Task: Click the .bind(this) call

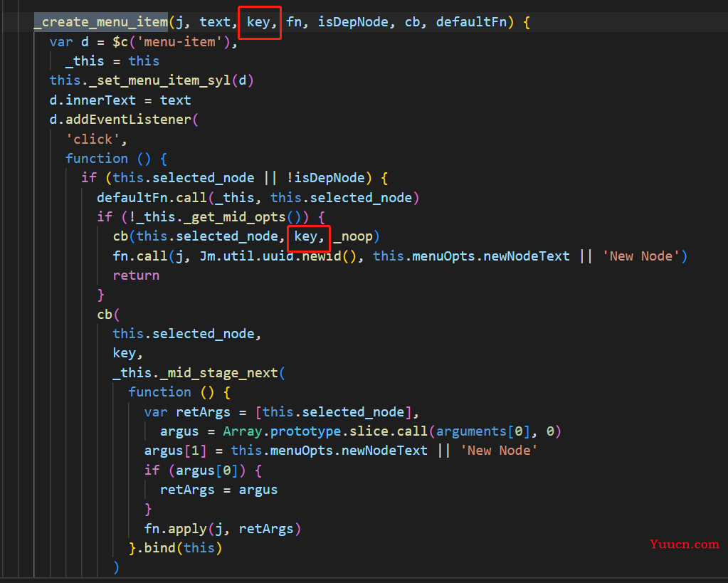Action: [x=179, y=548]
